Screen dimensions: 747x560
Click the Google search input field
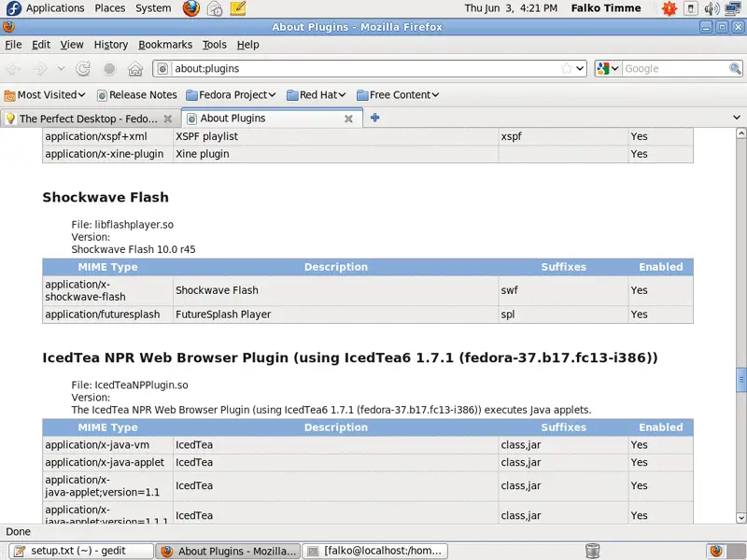pos(675,68)
